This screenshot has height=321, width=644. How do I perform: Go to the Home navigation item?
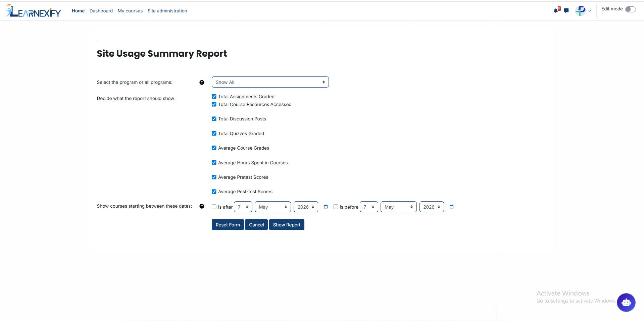pos(78,11)
